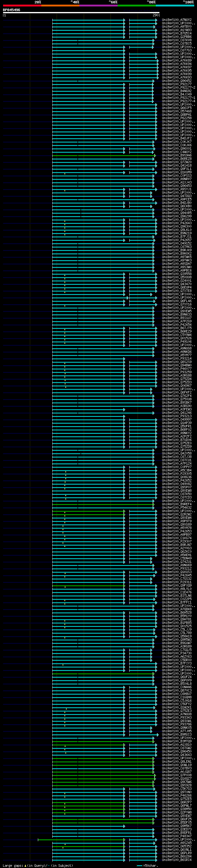Viewport: 197px width, 868px height.
Task: Click the UniRef100_P46266 label
Action: pyautogui.click(x=177, y=796)
